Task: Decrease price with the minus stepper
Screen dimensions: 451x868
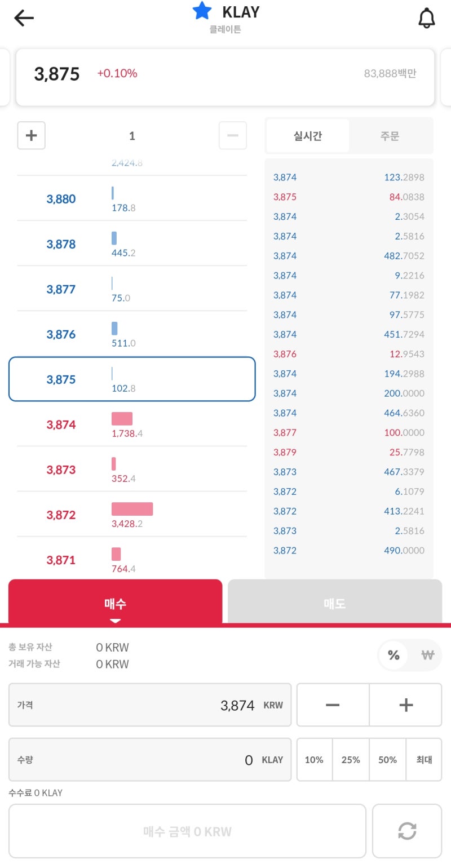Action: coord(333,705)
